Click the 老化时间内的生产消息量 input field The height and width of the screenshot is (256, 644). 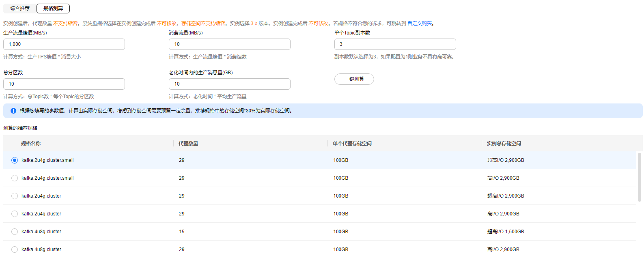pos(230,84)
